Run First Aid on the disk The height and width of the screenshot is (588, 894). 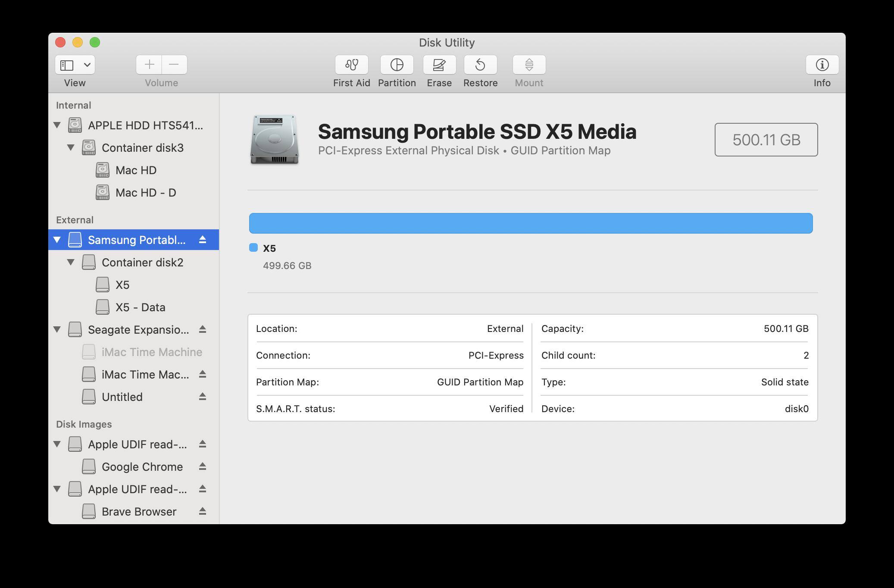pyautogui.click(x=351, y=65)
